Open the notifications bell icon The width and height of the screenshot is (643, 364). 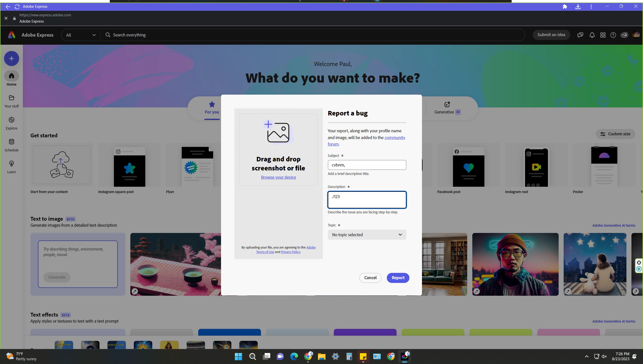tap(592, 35)
